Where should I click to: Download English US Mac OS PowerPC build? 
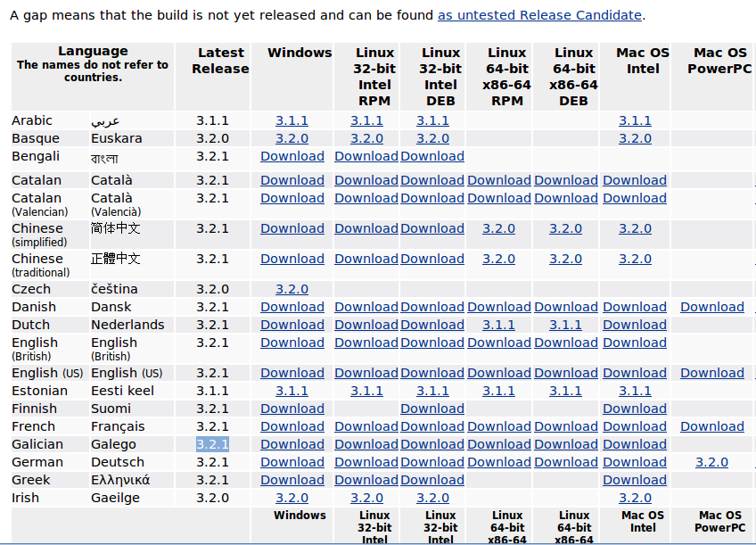tap(711, 373)
